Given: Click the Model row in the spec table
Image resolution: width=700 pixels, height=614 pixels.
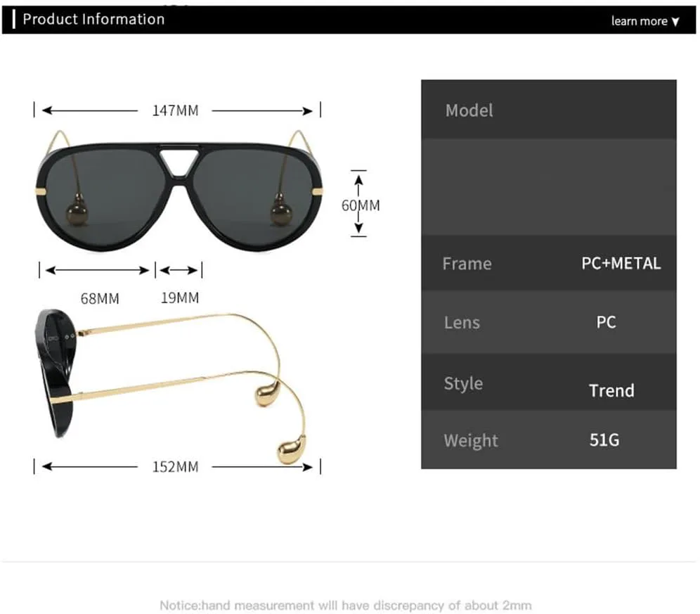Looking at the screenshot, I should click(x=469, y=110).
